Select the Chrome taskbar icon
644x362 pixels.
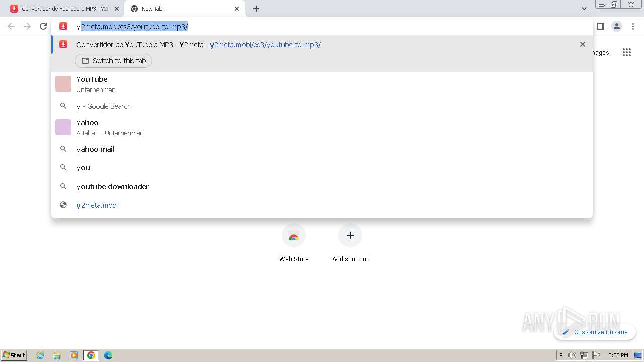91,355
